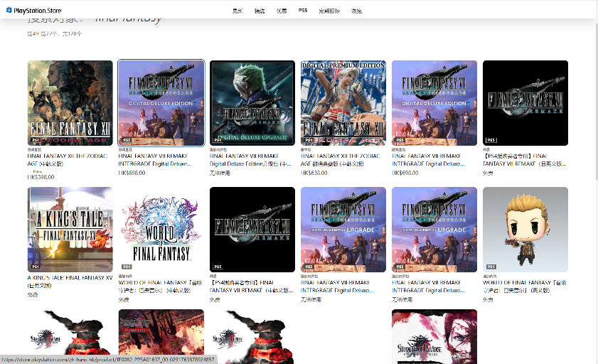
Task: Click title WORLD OF FINAL FANTASY (中韩文版)
Action: 160,287
